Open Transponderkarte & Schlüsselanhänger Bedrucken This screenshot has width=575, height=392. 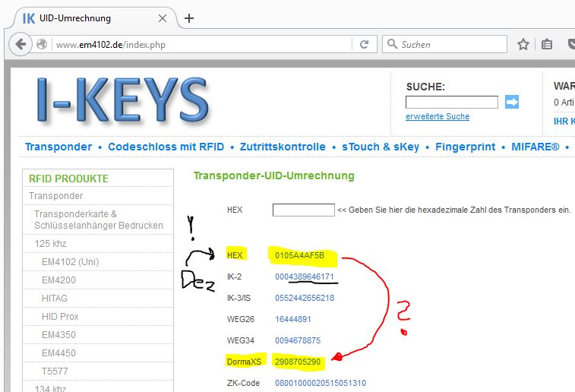point(99,220)
